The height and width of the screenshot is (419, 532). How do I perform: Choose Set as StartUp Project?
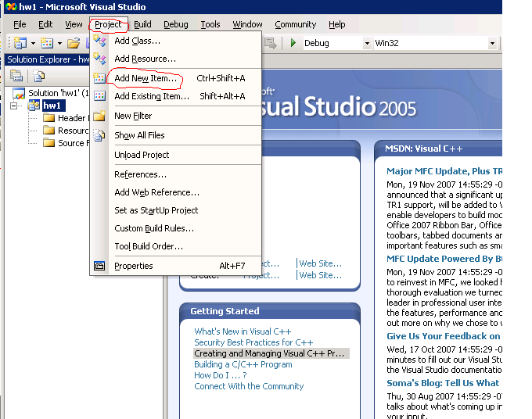point(176,210)
